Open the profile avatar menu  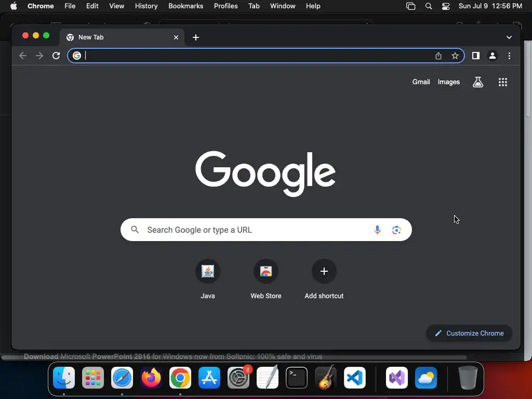pyautogui.click(x=493, y=56)
